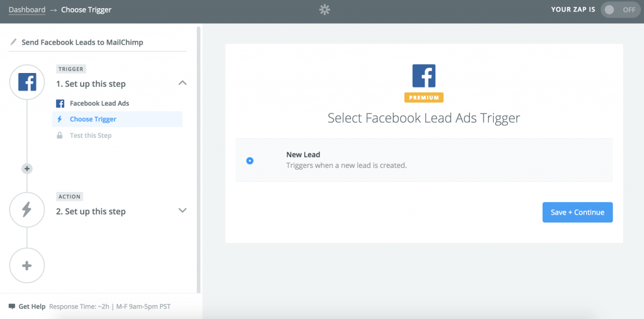
Task: Click the Facebook trigger step circle icon
Action: (x=27, y=82)
